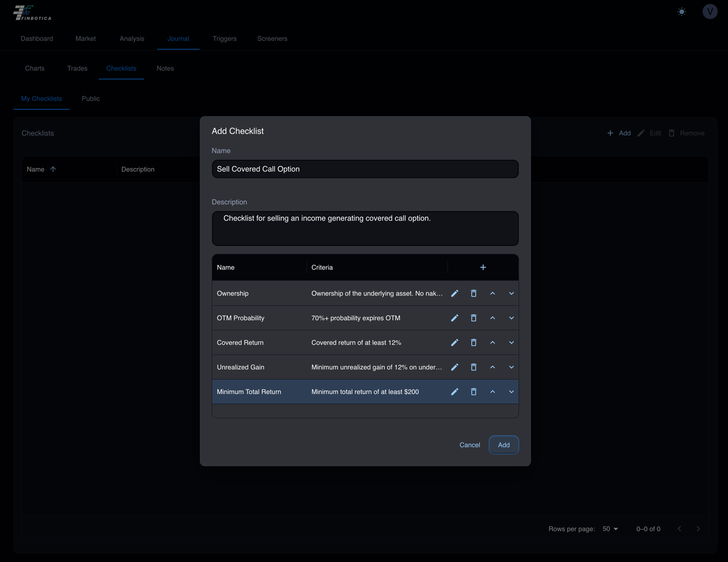Click the checklist Name input field
Image resolution: width=728 pixels, height=562 pixels.
click(x=365, y=169)
